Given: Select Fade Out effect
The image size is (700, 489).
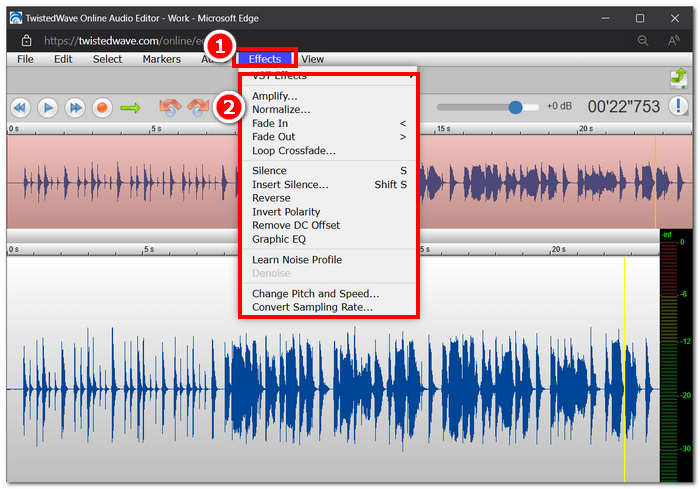Looking at the screenshot, I should click(x=329, y=137).
